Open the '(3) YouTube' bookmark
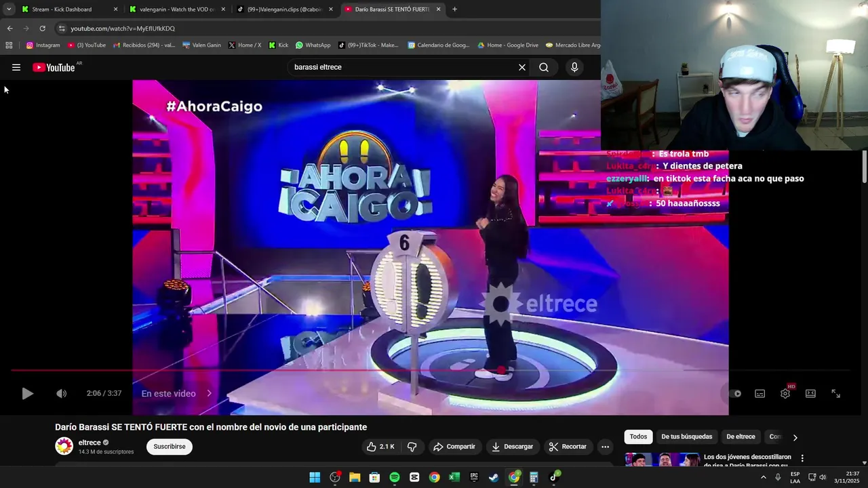Screen dimensions: 868x488 click(x=87, y=45)
